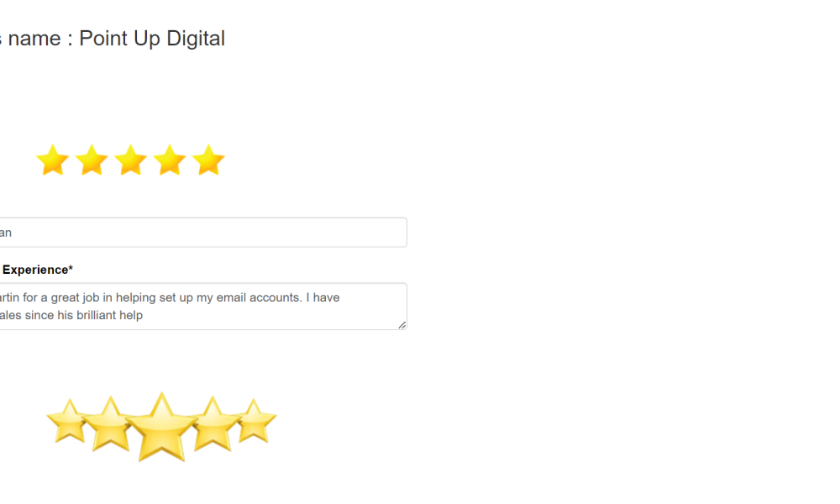Place cursor after "brilliant help" in review box
The image size is (840, 504).
(x=143, y=316)
